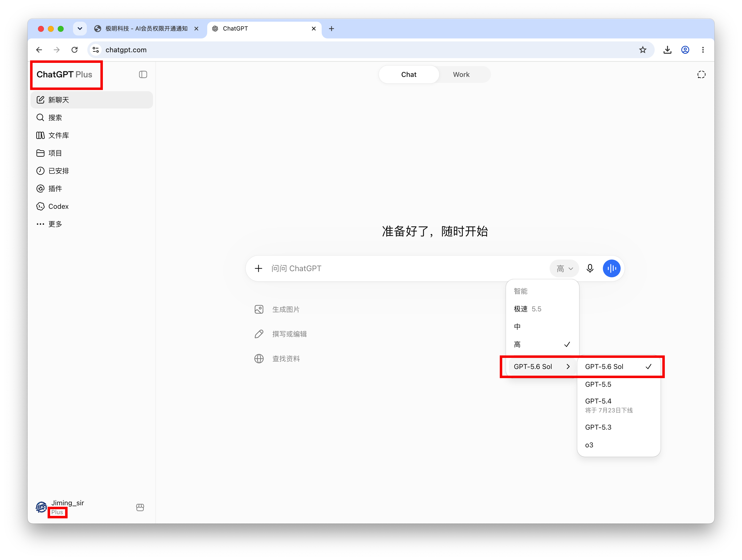
Task: Open 项目 projects
Action: (92, 153)
